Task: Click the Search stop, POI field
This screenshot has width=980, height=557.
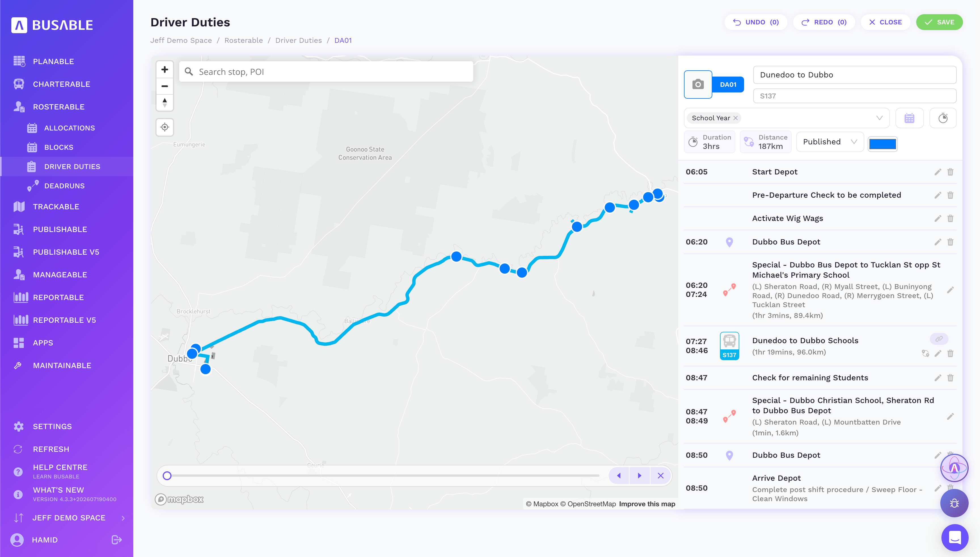Action: [x=326, y=71]
